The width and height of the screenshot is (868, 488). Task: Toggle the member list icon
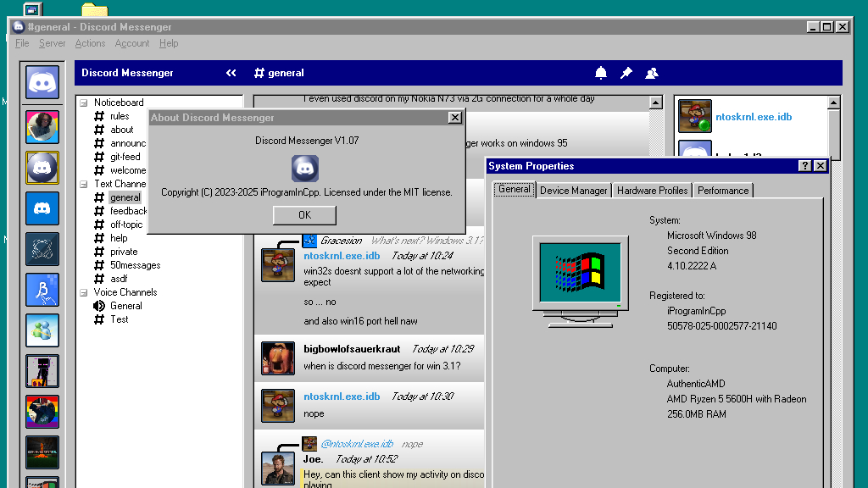[x=652, y=73]
